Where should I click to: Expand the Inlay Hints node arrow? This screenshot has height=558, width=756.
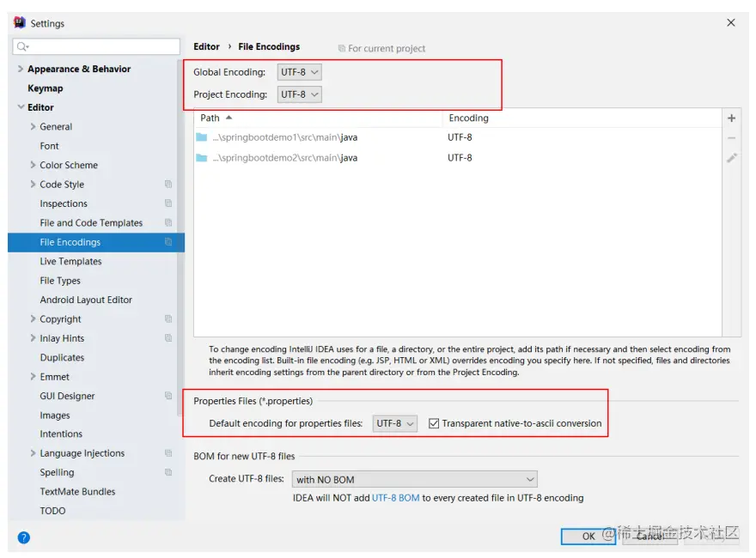tap(33, 338)
